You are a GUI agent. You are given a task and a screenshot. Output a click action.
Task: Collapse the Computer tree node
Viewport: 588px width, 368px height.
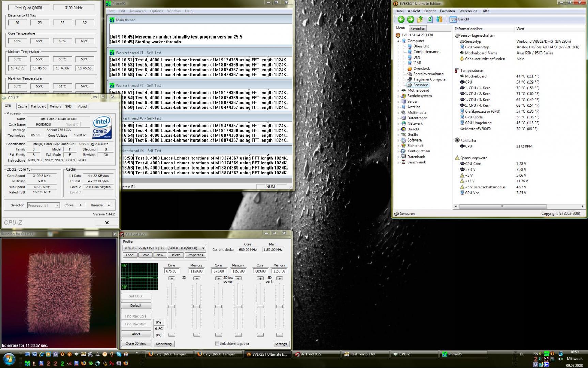click(398, 41)
